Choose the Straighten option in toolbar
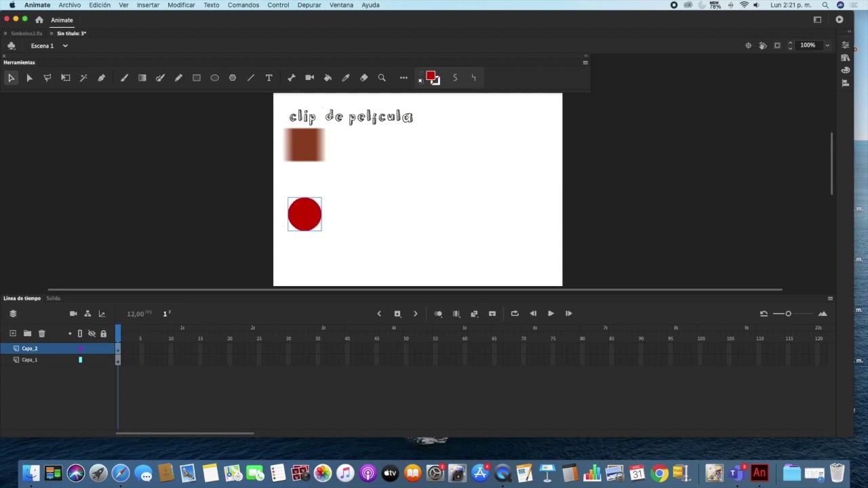The image size is (868, 488). point(473,78)
